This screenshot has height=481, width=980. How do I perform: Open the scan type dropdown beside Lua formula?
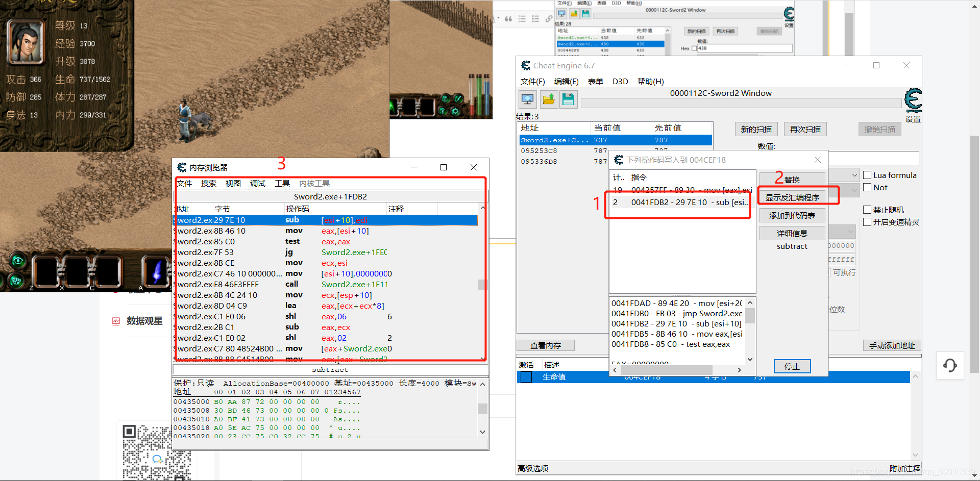844,175
